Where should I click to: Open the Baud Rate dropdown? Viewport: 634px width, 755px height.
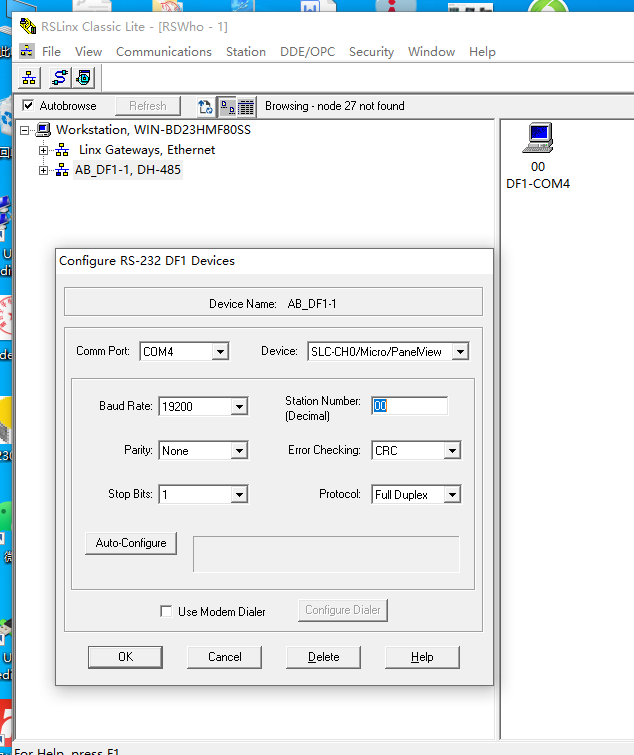click(x=238, y=407)
